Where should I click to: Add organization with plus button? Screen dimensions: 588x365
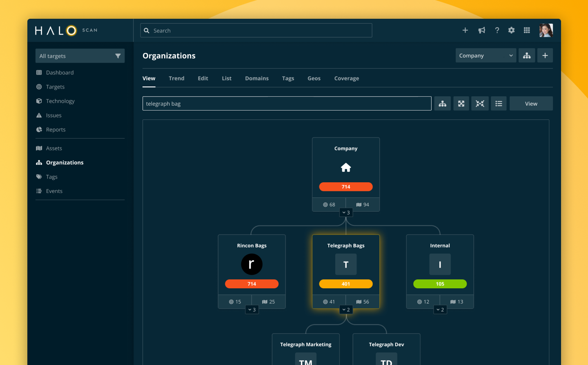tap(545, 55)
